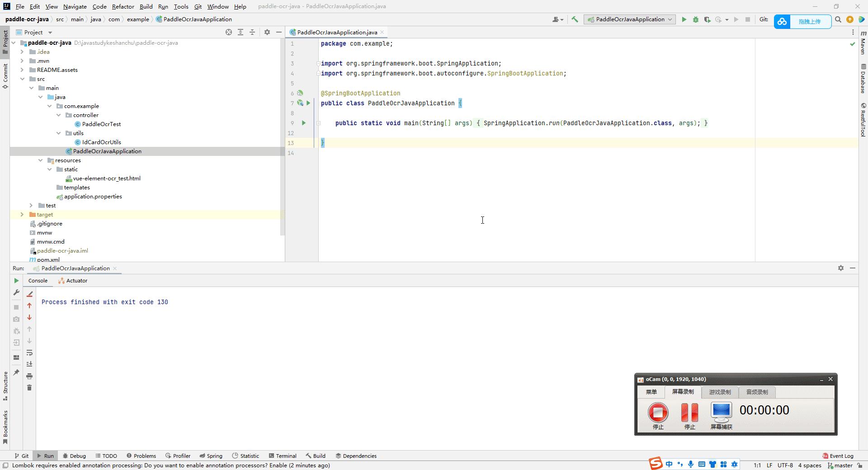Toggle the Maven tool window stripe
This screenshot has height=470, width=868.
point(863,43)
